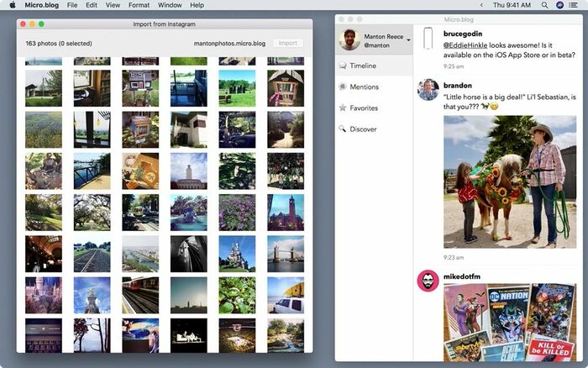This screenshot has height=368, width=588.
Task: Open the File menu
Action: [x=72, y=5]
